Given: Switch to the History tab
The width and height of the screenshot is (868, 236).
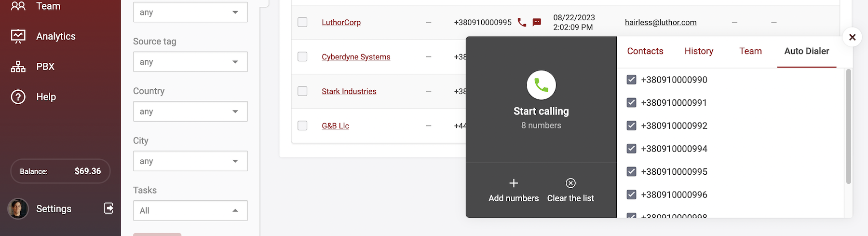Looking at the screenshot, I should (x=699, y=51).
